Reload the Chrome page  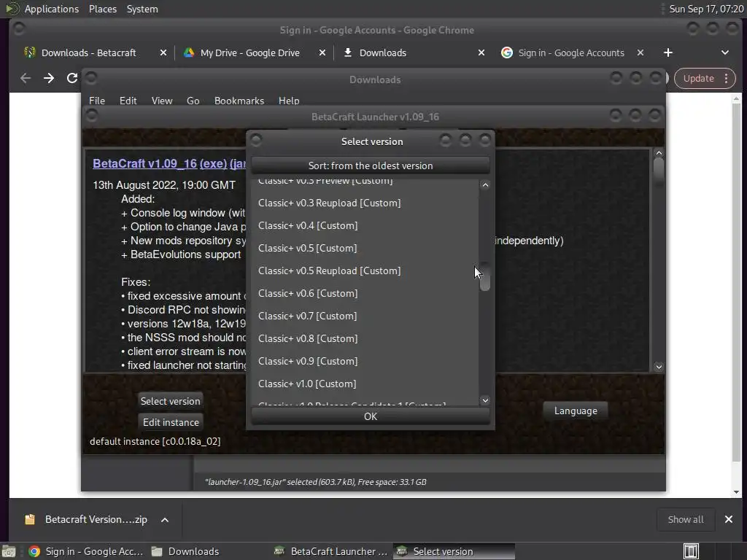click(x=72, y=78)
